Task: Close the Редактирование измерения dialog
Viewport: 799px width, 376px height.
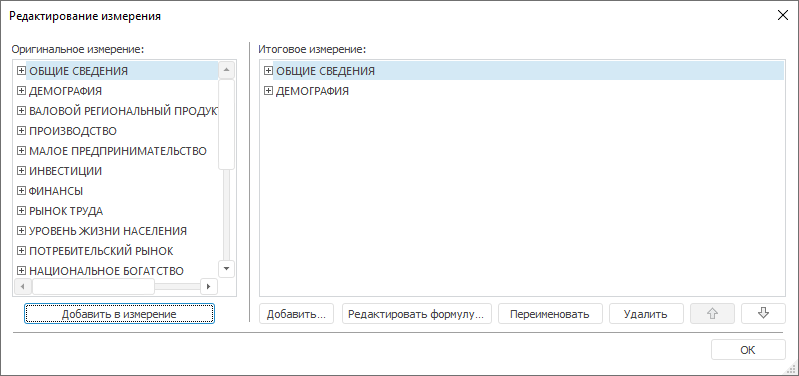Action: pos(782,16)
